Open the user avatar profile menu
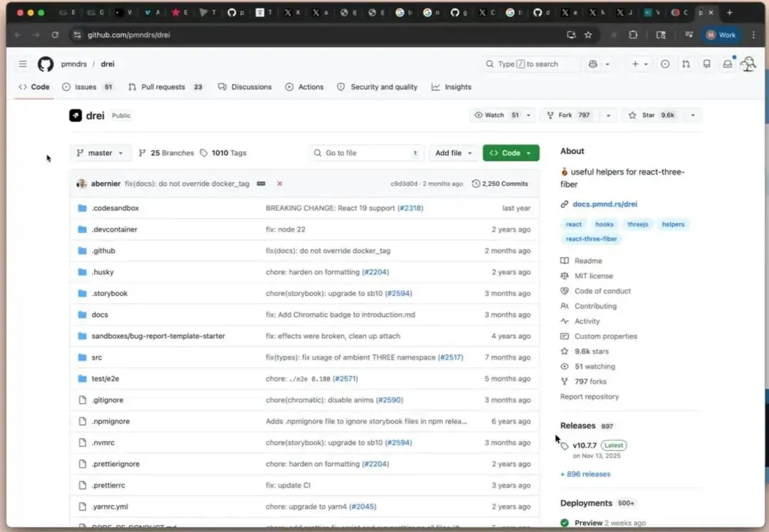Viewport: 769px width, 532px height. point(748,64)
